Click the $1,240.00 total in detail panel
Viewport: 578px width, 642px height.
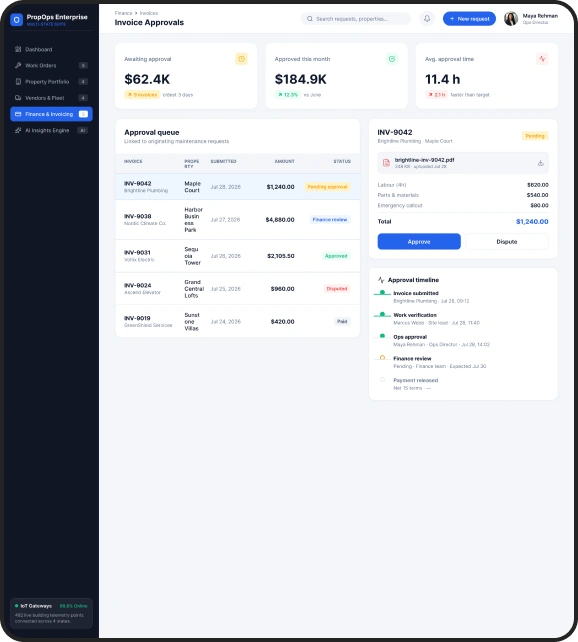tap(532, 222)
